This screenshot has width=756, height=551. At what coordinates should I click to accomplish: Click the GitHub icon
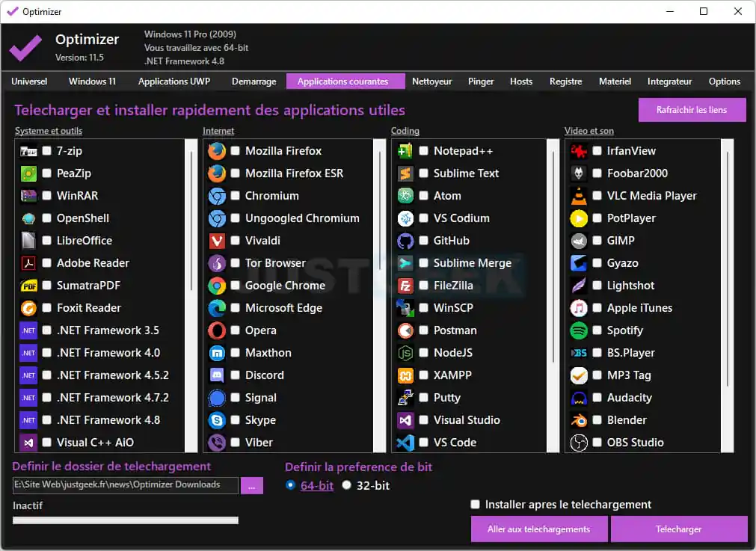405,241
